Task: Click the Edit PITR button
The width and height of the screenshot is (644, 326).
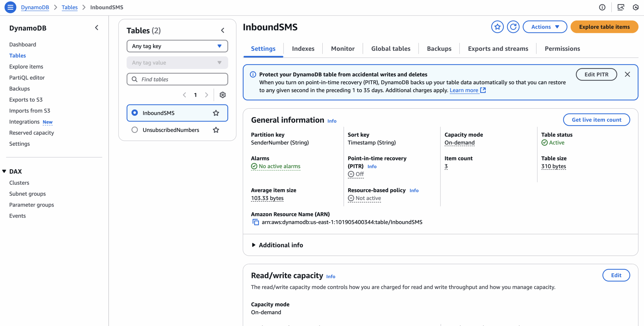Action: [596, 74]
